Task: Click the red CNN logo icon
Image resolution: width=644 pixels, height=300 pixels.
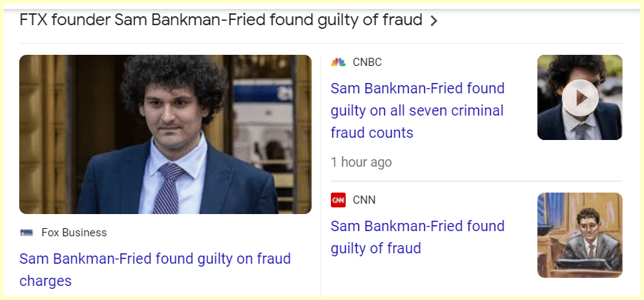Action: [x=338, y=200]
